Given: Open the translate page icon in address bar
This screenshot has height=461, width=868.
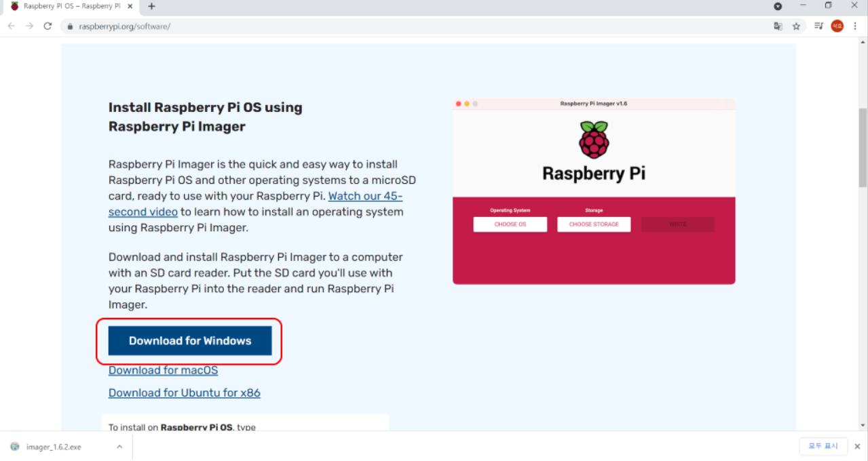Looking at the screenshot, I should (778, 26).
